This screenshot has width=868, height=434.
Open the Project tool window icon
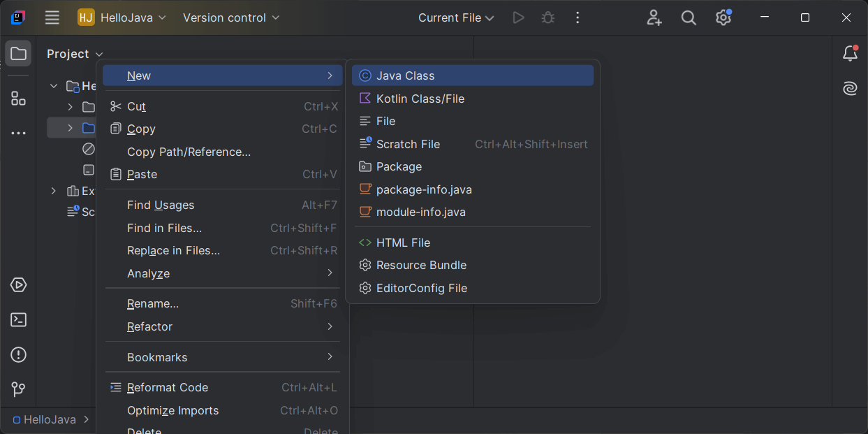pyautogui.click(x=18, y=54)
